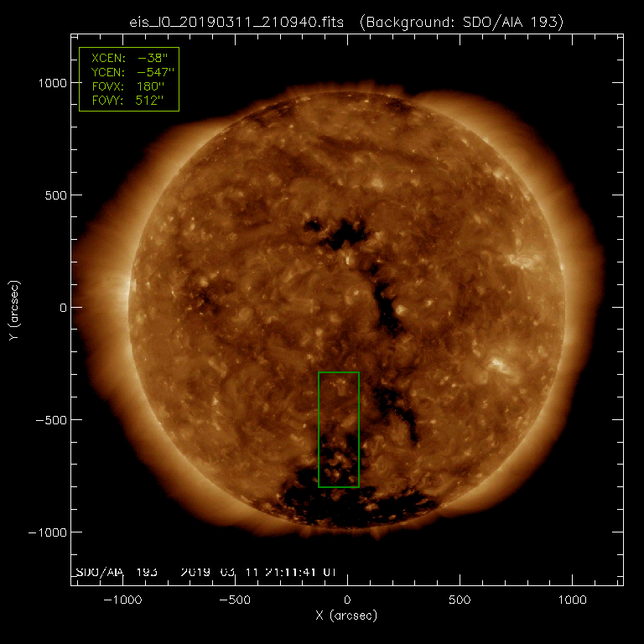
Task: Click the 'Background: SDO/AIA 193' title text
Action: pyautogui.click(x=461, y=21)
